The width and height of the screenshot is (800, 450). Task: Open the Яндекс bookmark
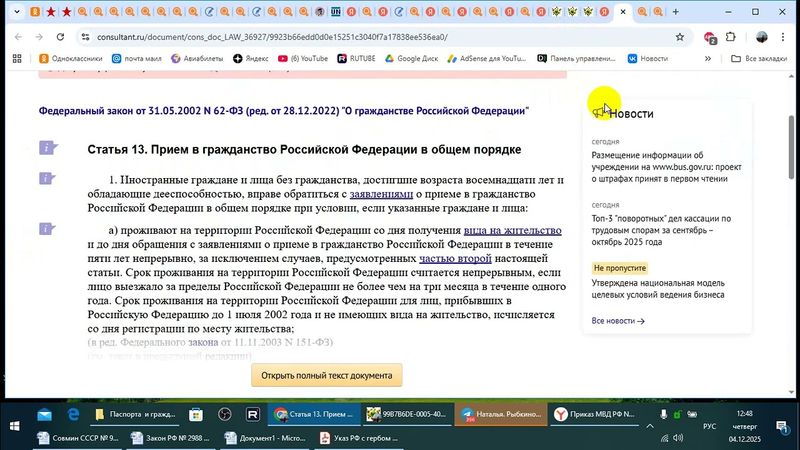pos(251,59)
